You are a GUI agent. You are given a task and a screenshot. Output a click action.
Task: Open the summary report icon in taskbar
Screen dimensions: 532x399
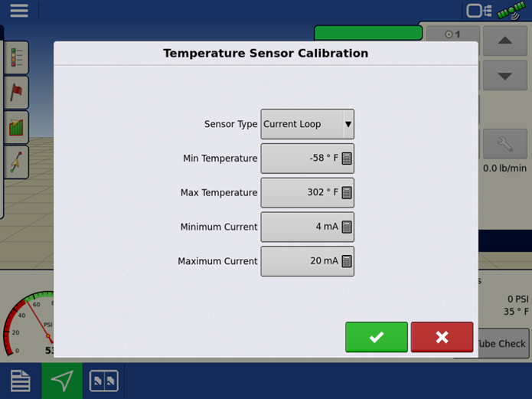(x=20, y=381)
